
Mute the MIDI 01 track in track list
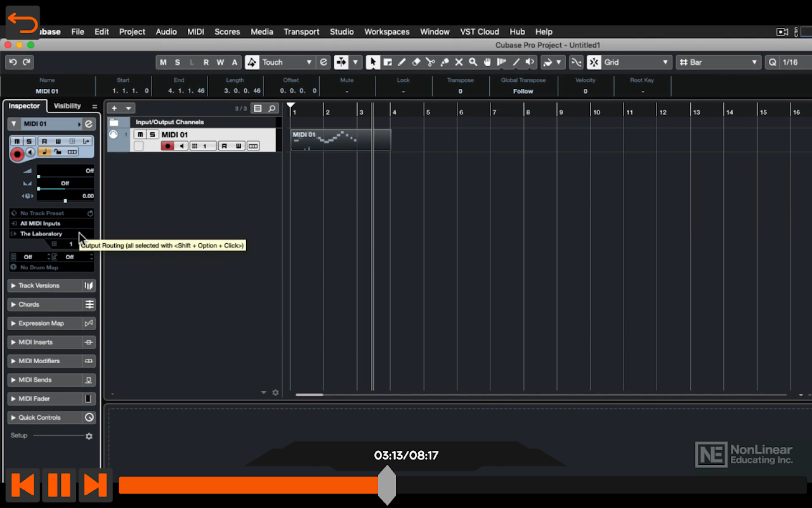(x=140, y=135)
